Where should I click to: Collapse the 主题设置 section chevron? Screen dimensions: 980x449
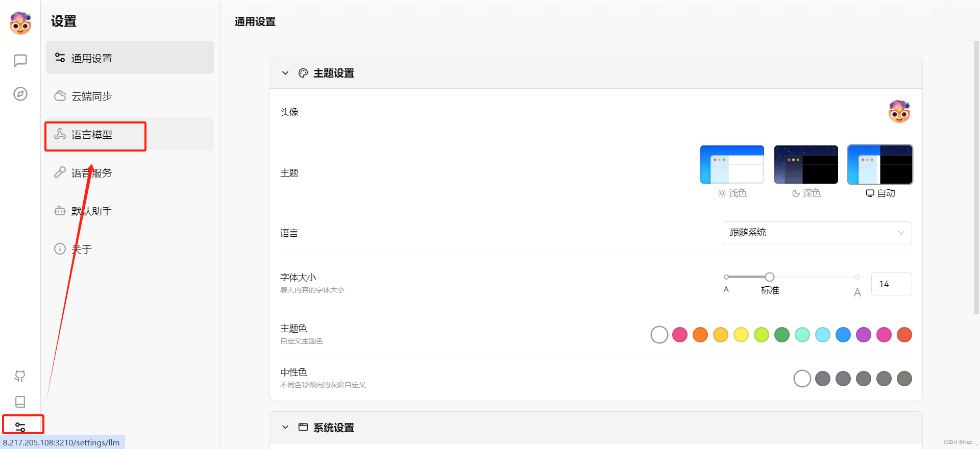[x=285, y=73]
